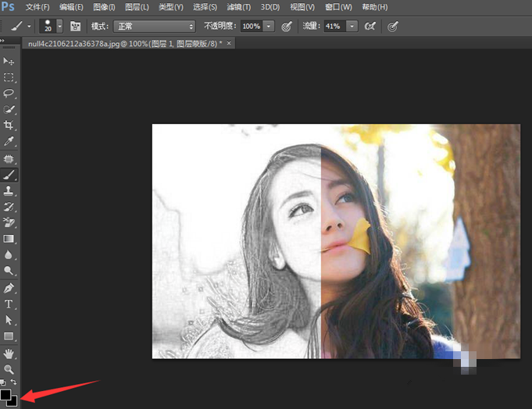Select the Lasso tool
The image size is (532, 409).
(x=9, y=93)
